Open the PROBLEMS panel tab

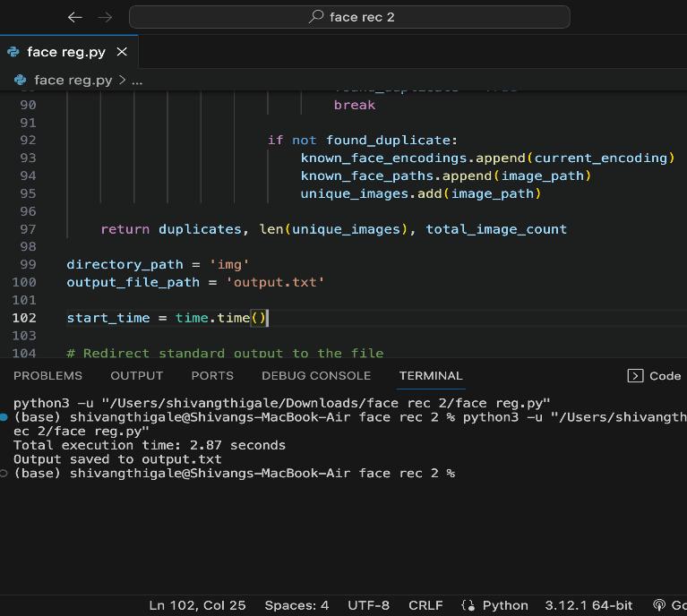tap(47, 375)
